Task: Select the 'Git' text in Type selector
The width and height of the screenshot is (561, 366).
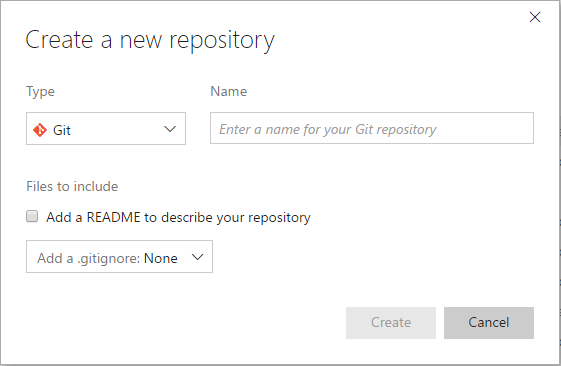Action: [62, 130]
